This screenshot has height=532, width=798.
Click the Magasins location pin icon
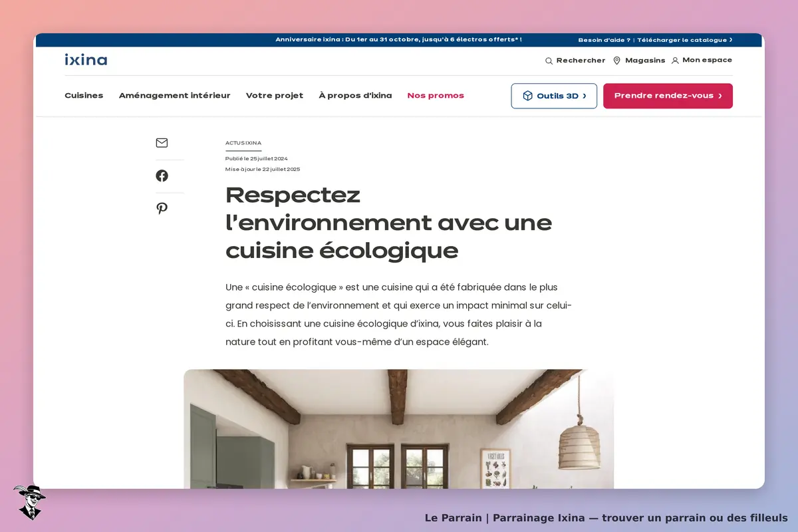(616, 61)
